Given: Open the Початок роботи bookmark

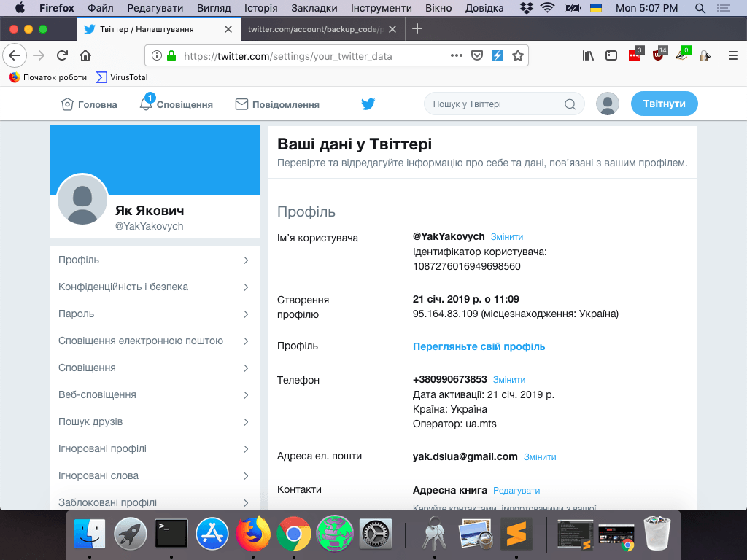Looking at the screenshot, I should [x=48, y=77].
